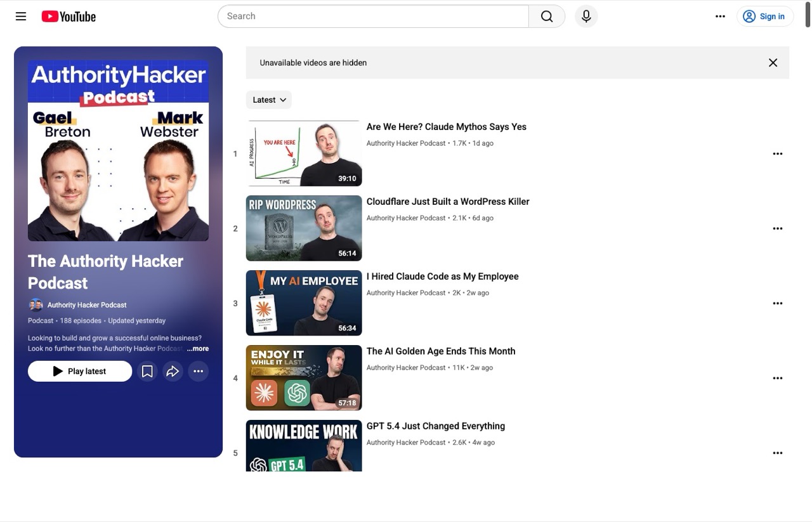Open options for AI Golden Age video

pyautogui.click(x=778, y=378)
